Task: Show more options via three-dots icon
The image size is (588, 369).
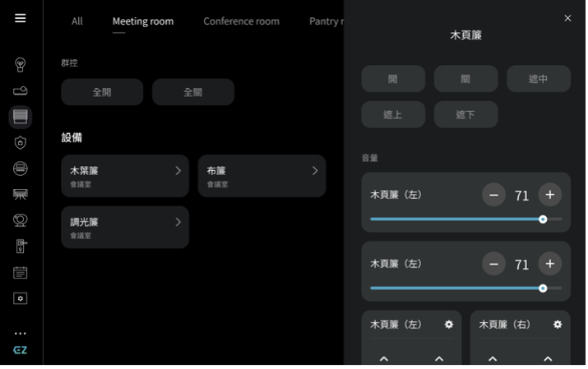Action: [21, 334]
